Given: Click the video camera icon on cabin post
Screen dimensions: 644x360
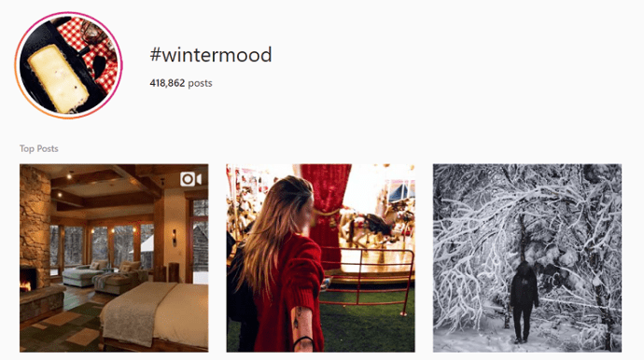Looking at the screenshot, I should click(191, 179).
